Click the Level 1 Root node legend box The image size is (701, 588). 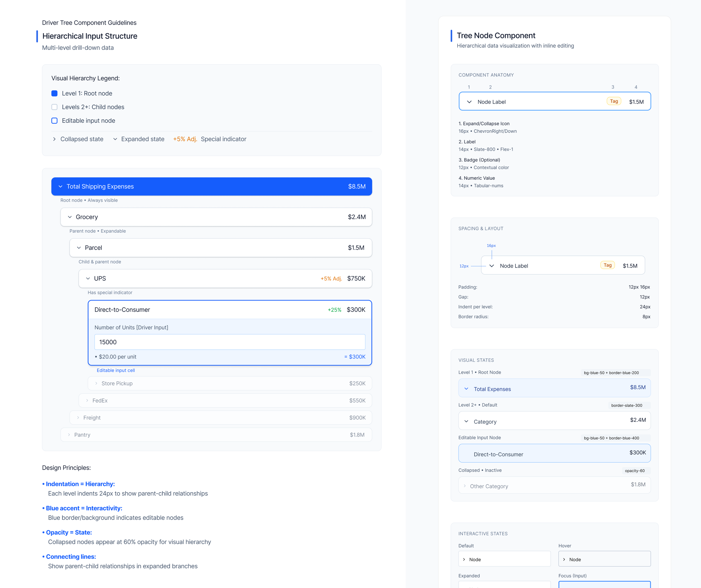pos(54,93)
